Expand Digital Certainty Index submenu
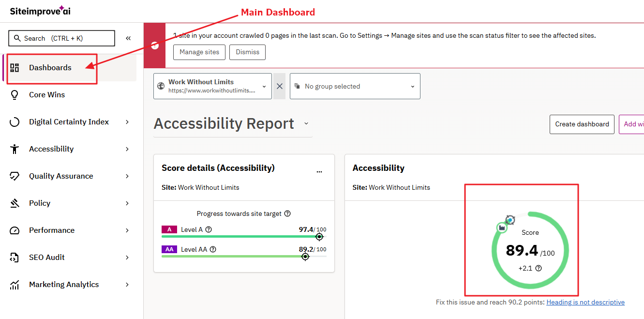644x319 pixels. (x=127, y=122)
